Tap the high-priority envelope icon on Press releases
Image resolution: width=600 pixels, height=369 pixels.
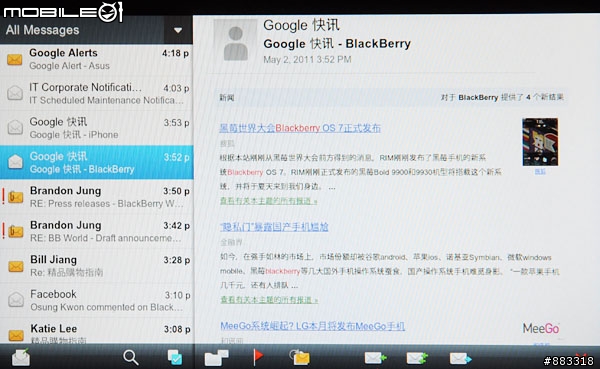(16, 197)
